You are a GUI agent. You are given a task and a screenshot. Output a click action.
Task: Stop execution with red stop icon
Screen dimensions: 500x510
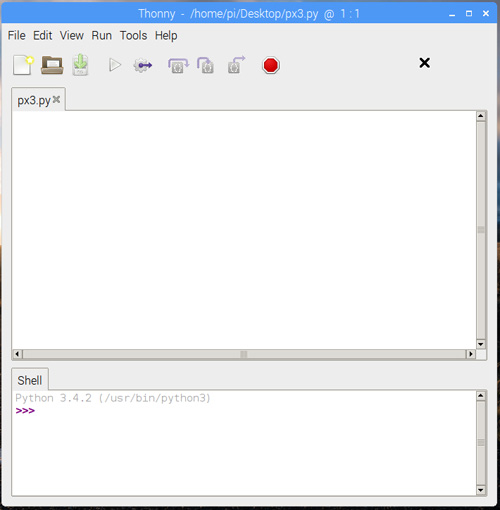coord(270,65)
